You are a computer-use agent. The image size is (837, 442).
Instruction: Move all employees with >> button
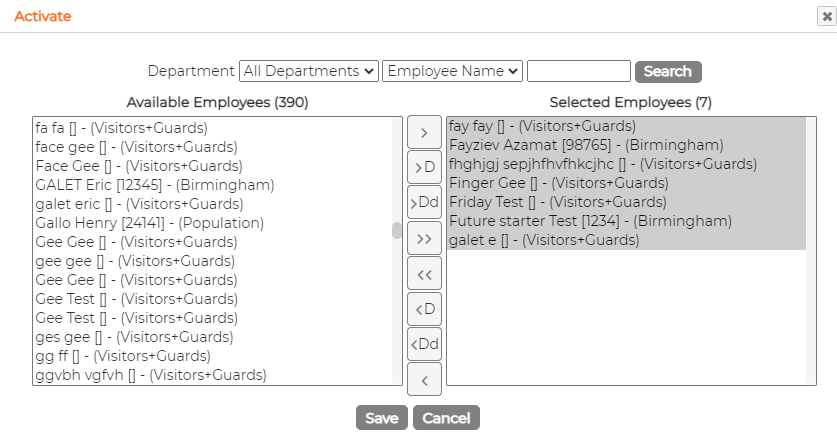[x=424, y=238]
